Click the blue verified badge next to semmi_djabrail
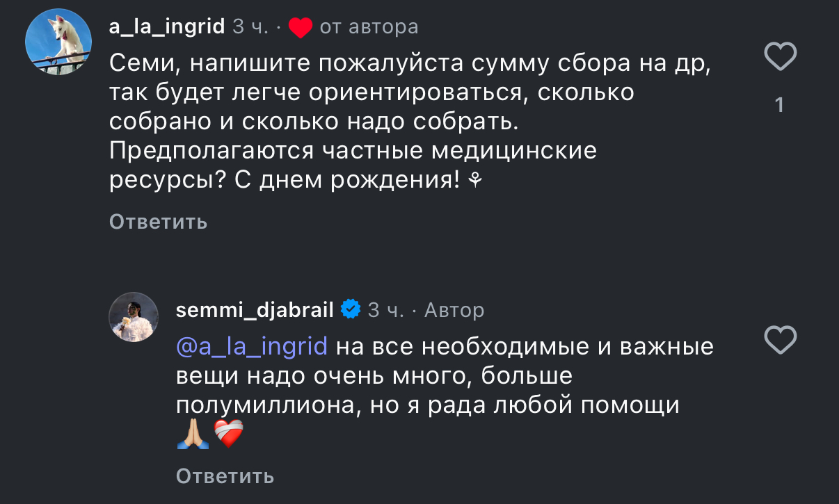This screenshot has width=839, height=504. click(x=350, y=309)
